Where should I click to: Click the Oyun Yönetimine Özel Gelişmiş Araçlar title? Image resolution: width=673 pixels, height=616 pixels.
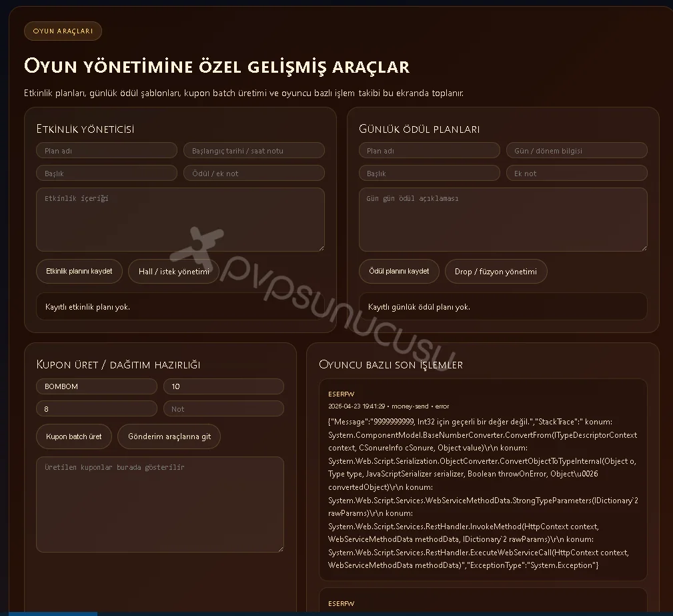(x=217, y=66)
